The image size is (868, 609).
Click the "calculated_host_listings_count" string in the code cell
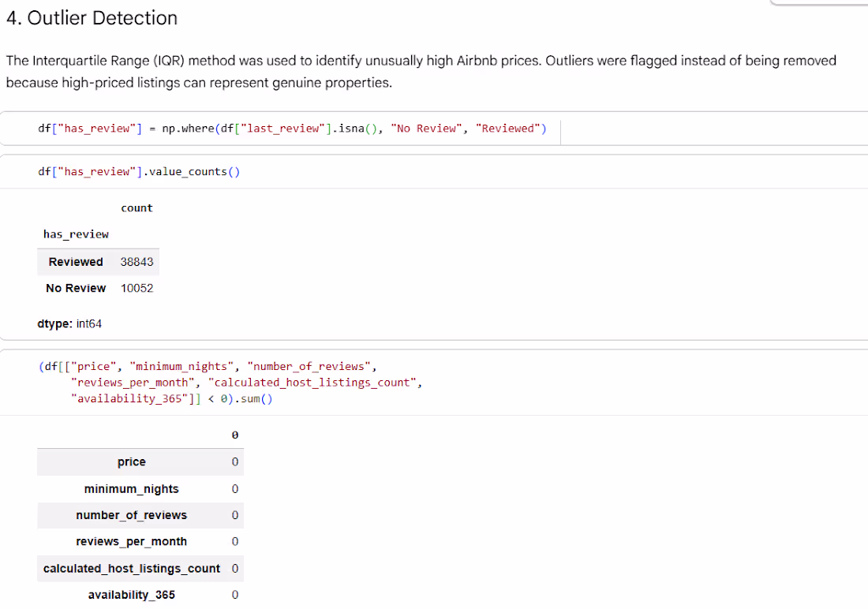coord(312,383)
